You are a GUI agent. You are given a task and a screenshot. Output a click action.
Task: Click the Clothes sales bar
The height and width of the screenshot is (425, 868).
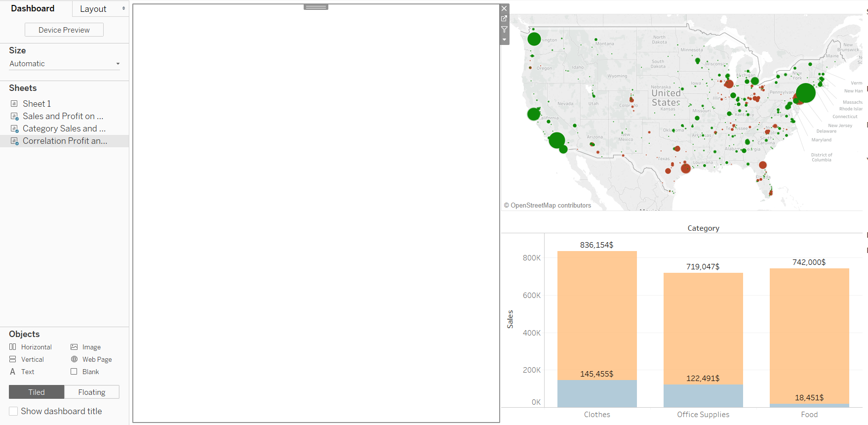click(597, 315)
